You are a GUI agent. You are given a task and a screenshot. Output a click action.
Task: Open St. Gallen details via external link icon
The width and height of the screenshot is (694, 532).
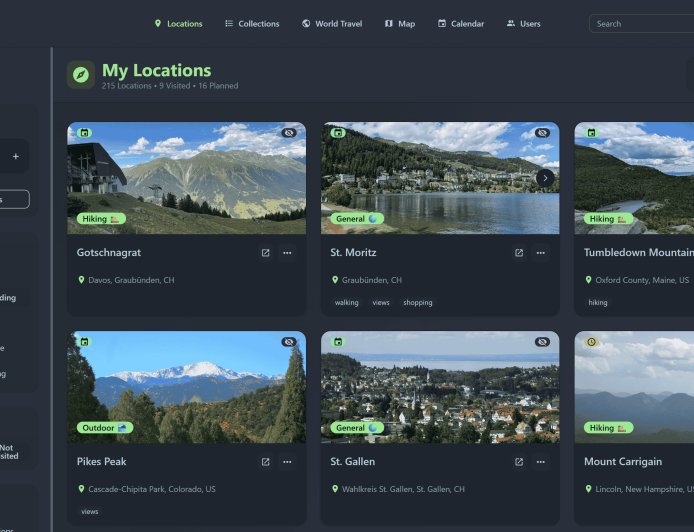point(519,462)
